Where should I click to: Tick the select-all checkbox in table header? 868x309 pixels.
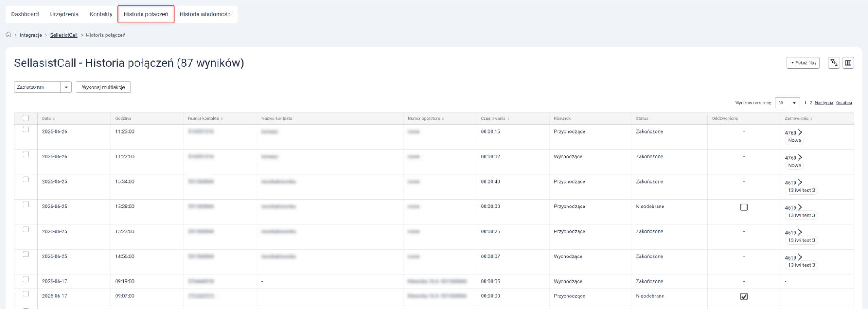[26, 118]
